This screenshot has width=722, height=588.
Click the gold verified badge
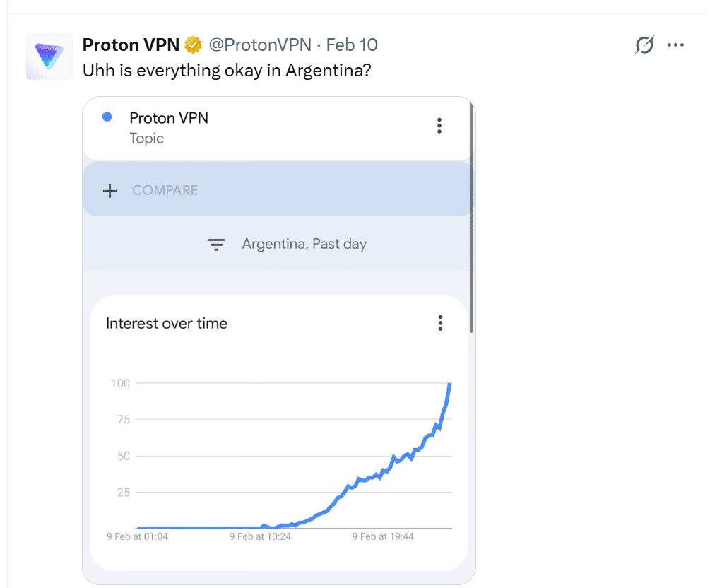coord(193,45)
